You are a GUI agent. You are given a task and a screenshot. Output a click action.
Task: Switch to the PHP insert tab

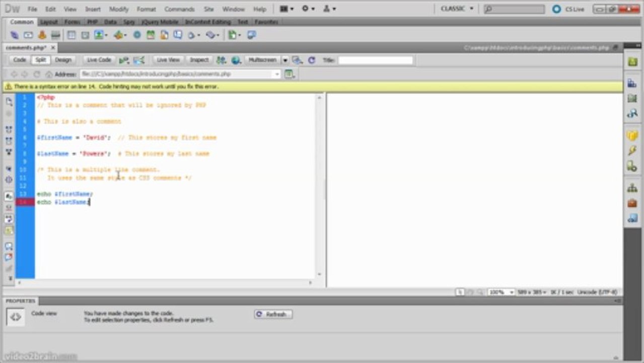coord(92,22)
